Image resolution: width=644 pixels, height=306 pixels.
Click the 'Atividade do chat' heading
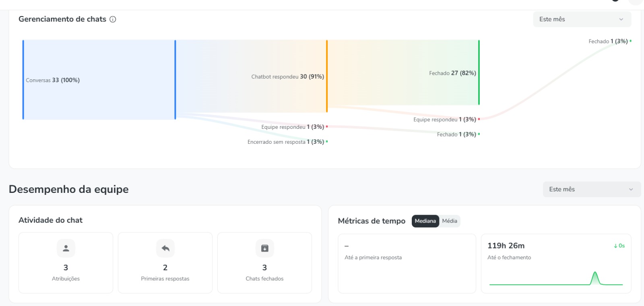pyautogui.click(x=50, y=220)
